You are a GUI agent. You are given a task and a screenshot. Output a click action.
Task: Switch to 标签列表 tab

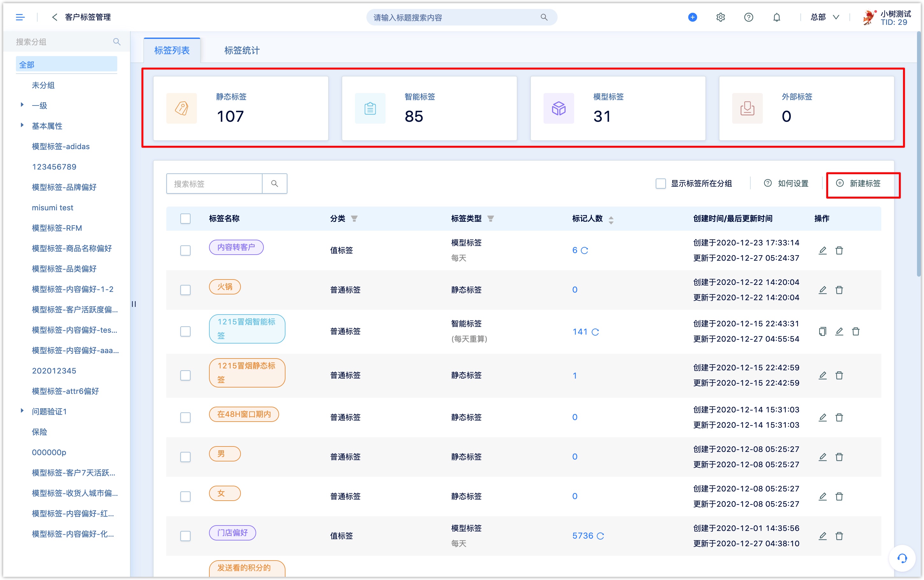172,50
